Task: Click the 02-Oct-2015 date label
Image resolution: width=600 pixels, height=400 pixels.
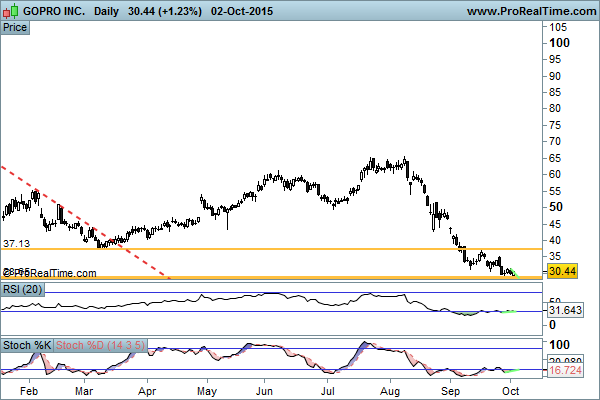Action: pyautogui.click(x=242, y=11)
